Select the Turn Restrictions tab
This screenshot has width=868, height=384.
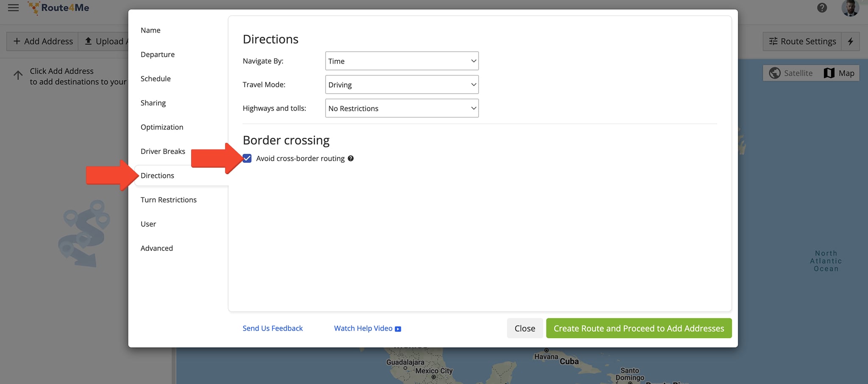(x=168, y=200)
